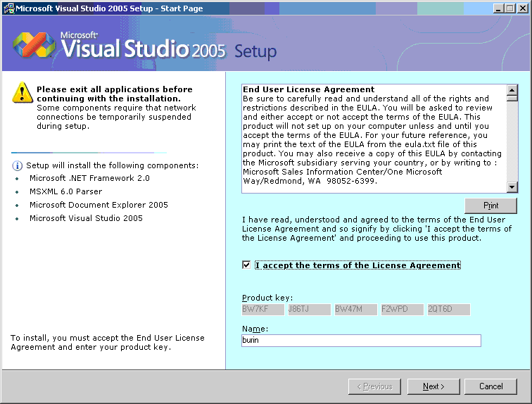This screenshot has width=532, height=404.
Task: Cancel the Visual Studio setup
Action: (490, 386)
